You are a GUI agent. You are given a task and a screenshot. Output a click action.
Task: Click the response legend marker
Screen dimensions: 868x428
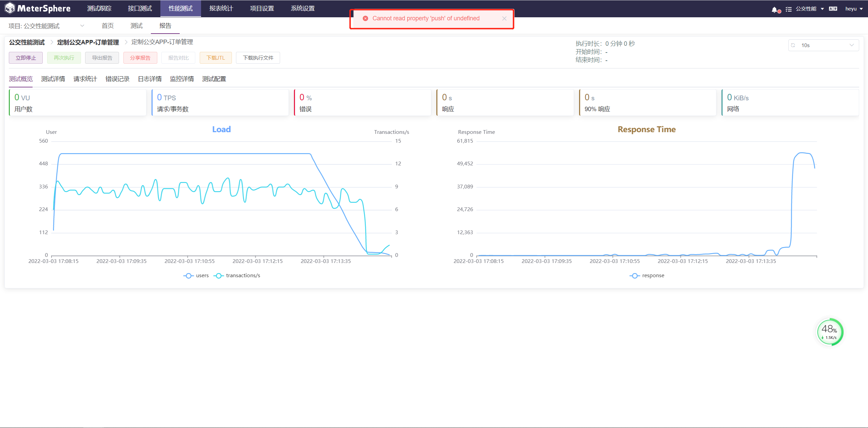coord(635,276)
